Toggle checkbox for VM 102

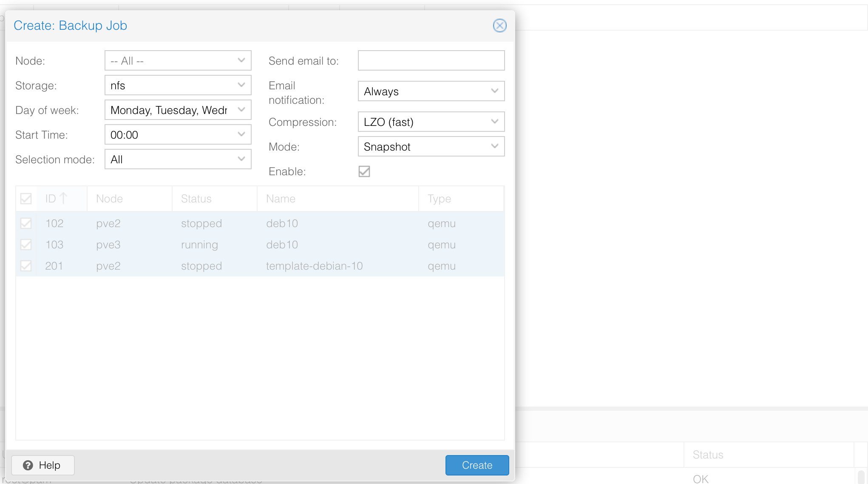tap(26, 223)
